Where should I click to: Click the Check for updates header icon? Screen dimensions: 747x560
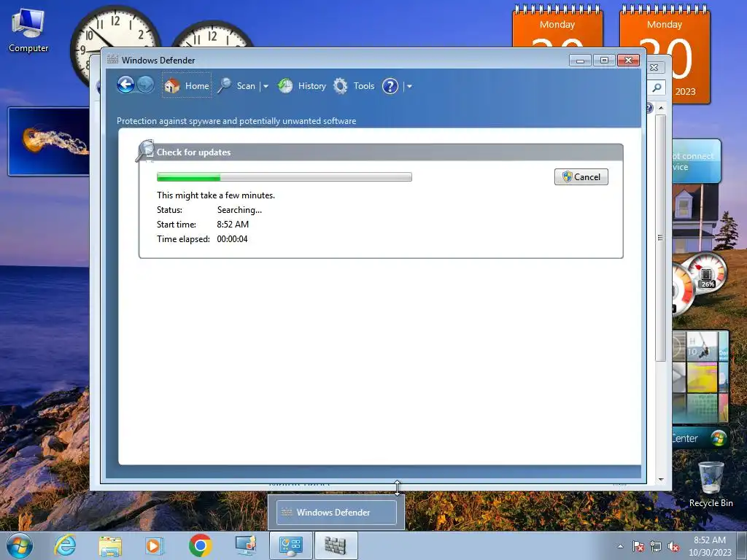click(x=145, y=150)
